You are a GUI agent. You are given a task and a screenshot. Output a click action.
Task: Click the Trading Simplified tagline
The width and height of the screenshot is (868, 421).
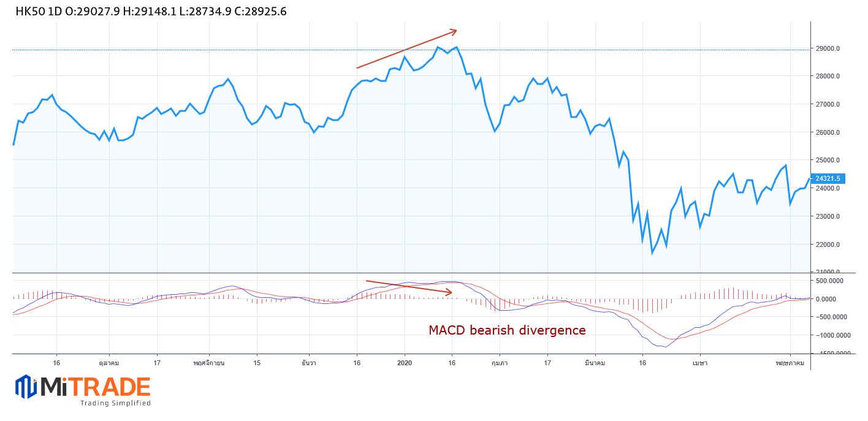115,403
